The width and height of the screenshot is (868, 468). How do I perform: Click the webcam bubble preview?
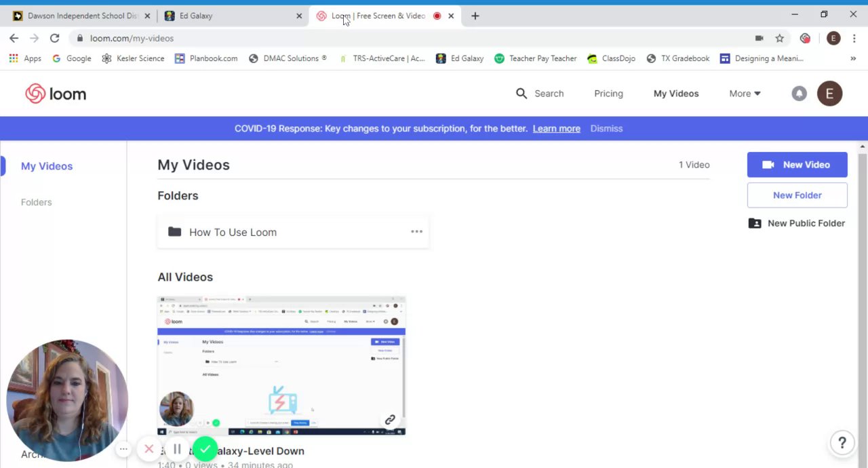66,400
